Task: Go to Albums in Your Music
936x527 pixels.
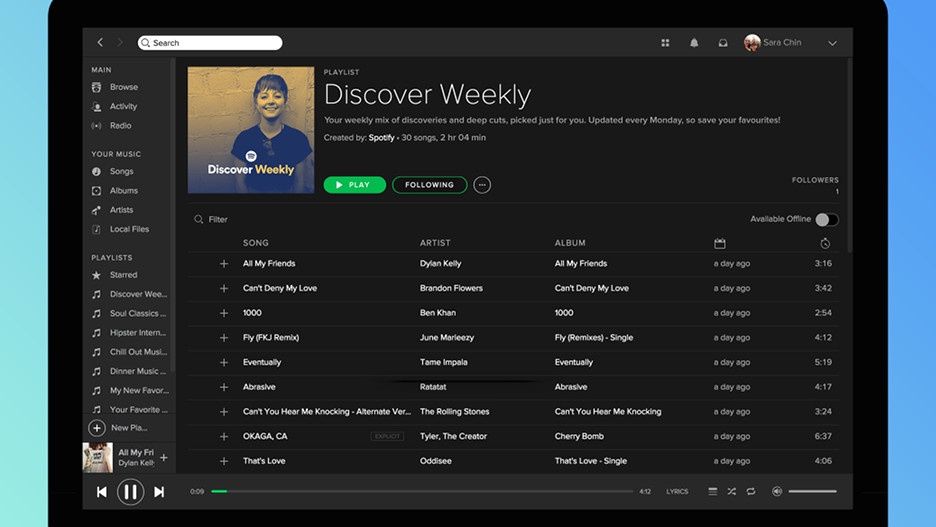Action: [x=124, y=190]
